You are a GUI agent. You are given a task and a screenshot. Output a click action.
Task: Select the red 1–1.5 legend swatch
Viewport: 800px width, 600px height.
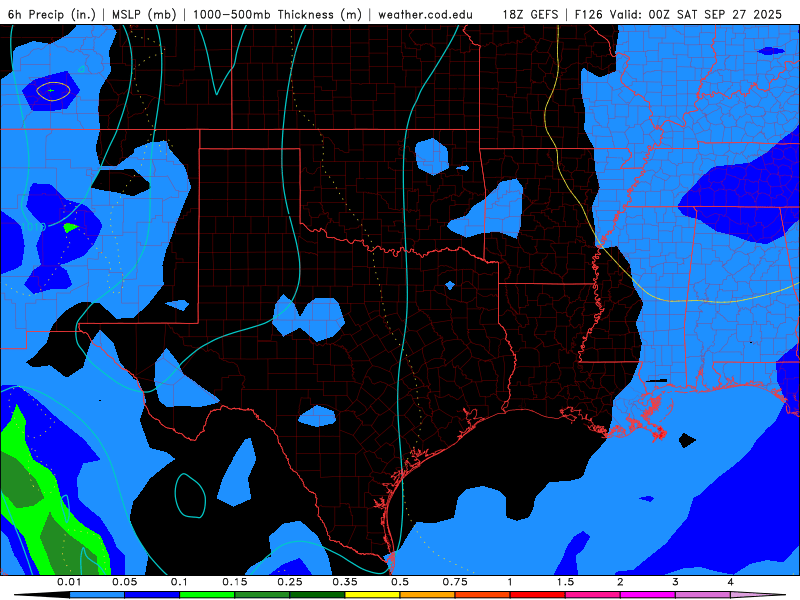tap(538, 595)
